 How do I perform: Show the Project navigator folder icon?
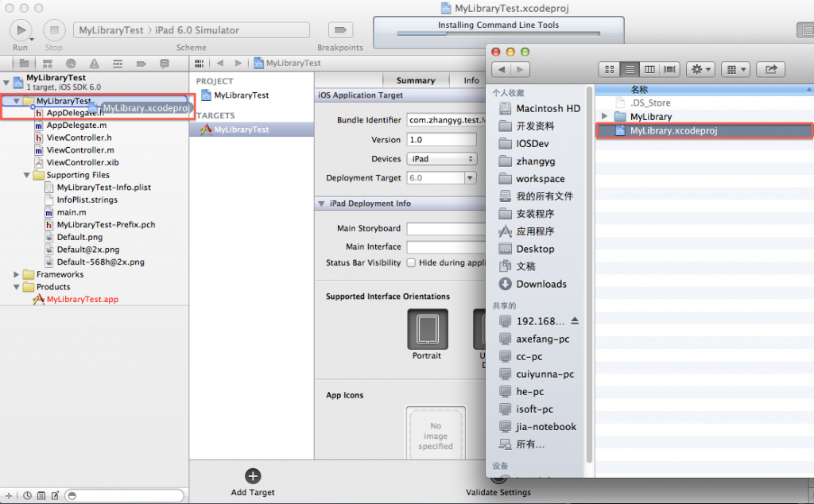point(24,64)
